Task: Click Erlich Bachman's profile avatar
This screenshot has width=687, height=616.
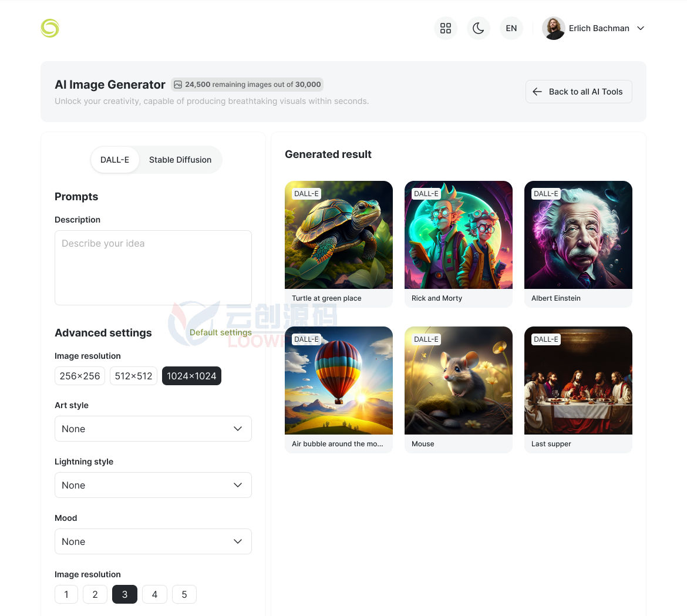Action: (x=553, y=28)
